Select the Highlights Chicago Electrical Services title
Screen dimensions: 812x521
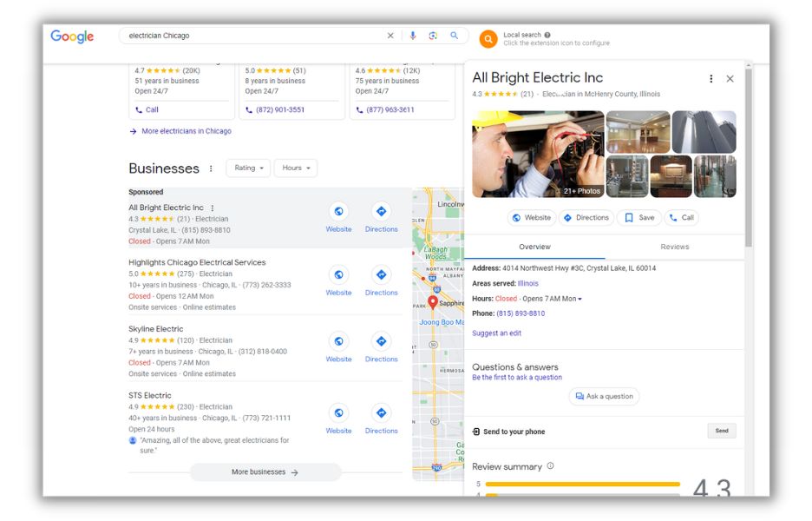coord(197,262)
